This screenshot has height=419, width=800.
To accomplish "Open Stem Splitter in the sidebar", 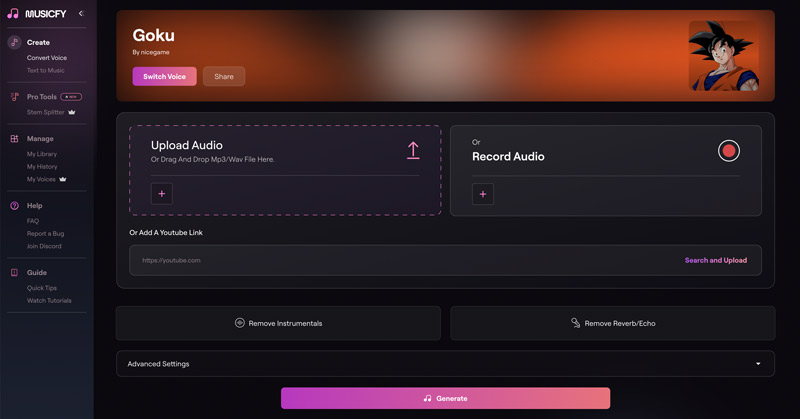I will 45,112.
